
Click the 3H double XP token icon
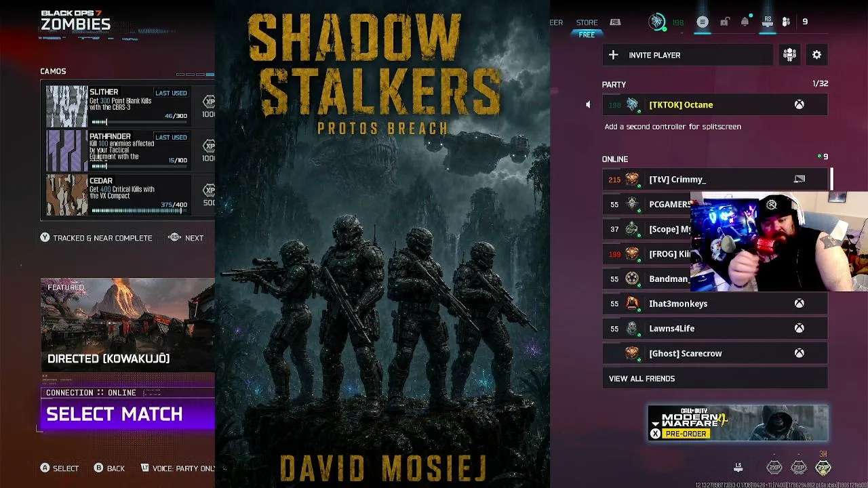pyautogui.click(x=823, y=467)
